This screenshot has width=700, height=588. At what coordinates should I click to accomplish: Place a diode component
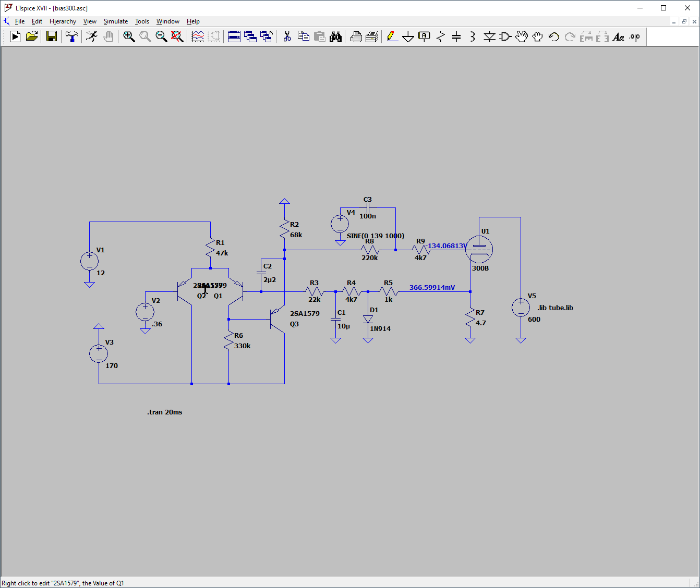click(489, 36)
